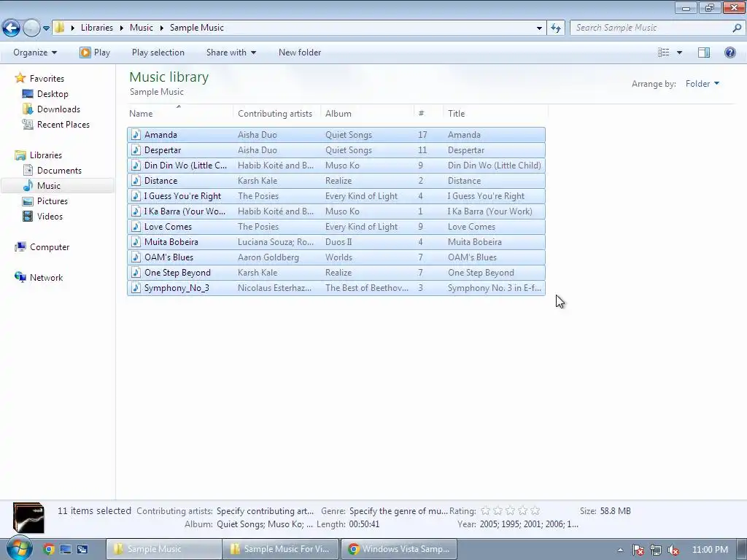Click the muted volume tray icon
Image resolution: width=747 pixels, height=560 pixels.
coord(673,550)
